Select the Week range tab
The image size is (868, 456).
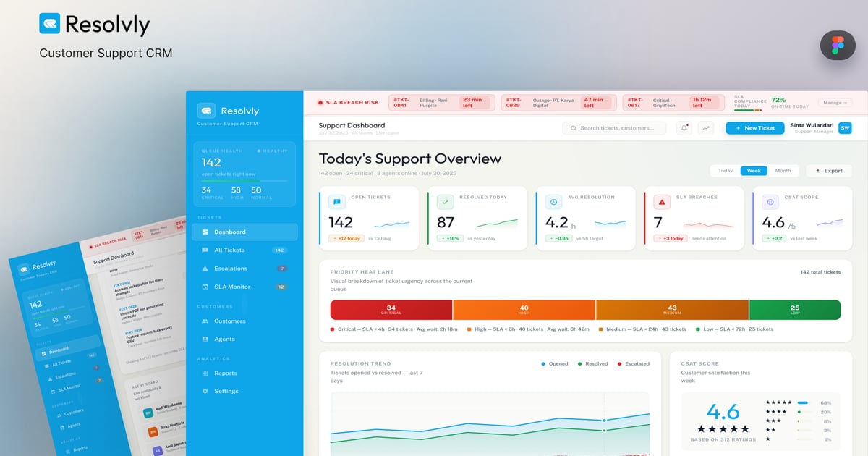pos(754,171)
